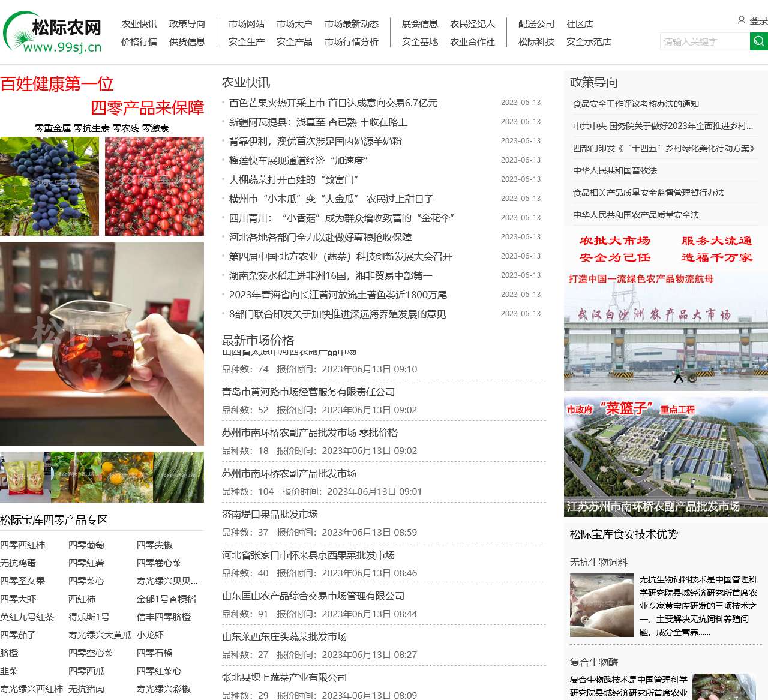Image resolution: width=768 pixels, height=700 pixels.
Task: Open 农业合作社 menu entry
Action: 472,42
